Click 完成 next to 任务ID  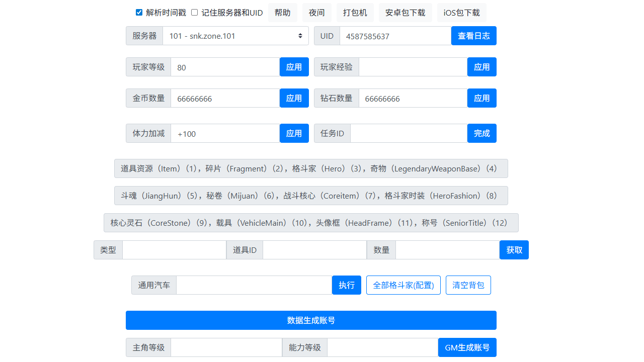click(x=481, y=133)
